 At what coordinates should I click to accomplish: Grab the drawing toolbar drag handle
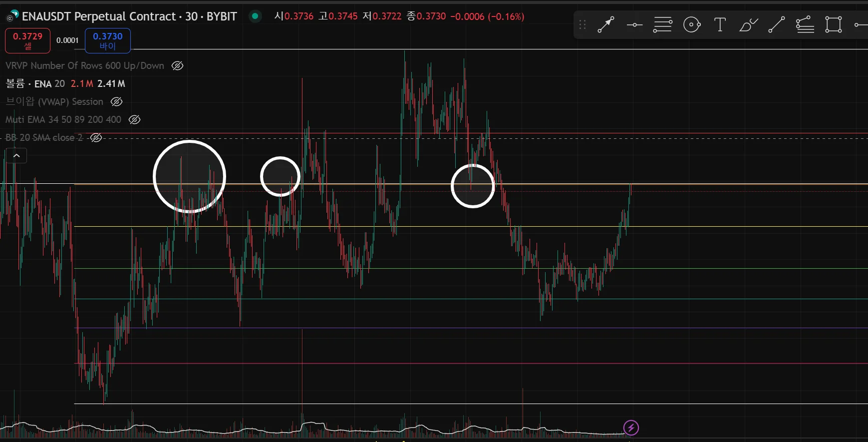point(582,24)
